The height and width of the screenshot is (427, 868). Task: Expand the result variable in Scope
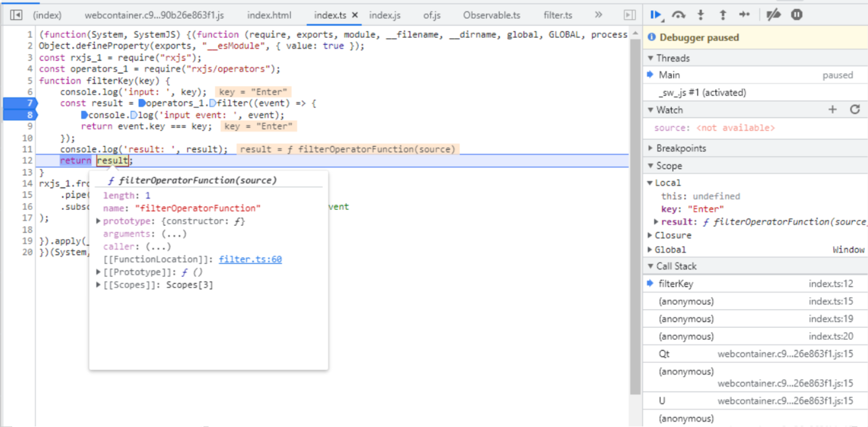[657, 222]
